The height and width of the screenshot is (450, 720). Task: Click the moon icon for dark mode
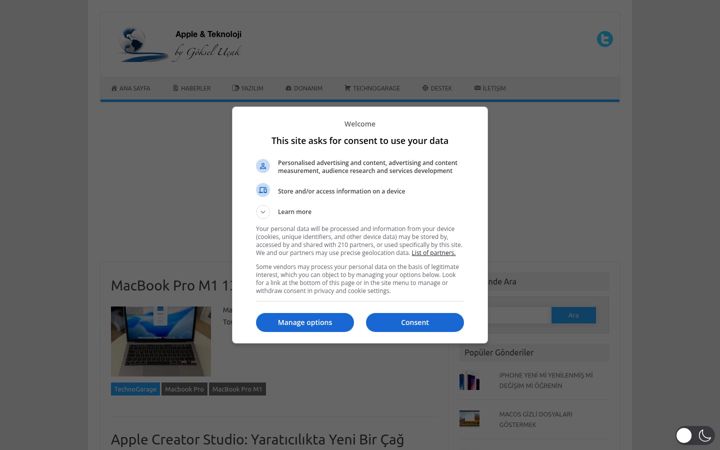coord(705,435)
